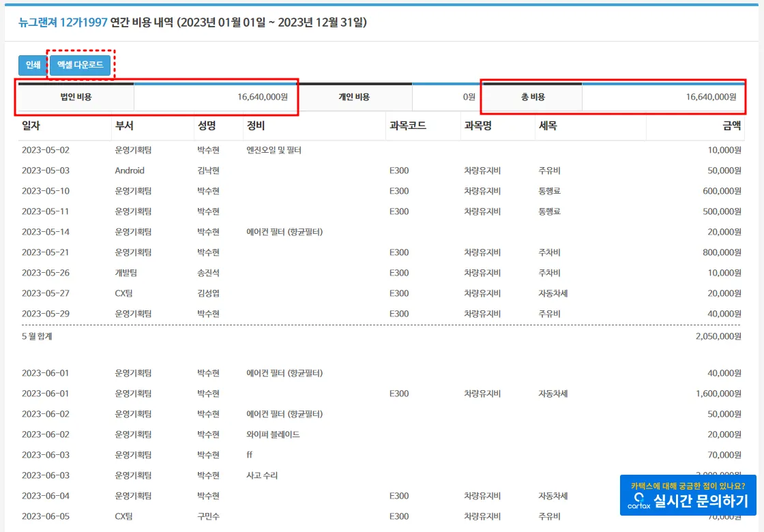This screenshot has height=532, width=764.
Task: Click the Android department cell
Action: point(130,171)
